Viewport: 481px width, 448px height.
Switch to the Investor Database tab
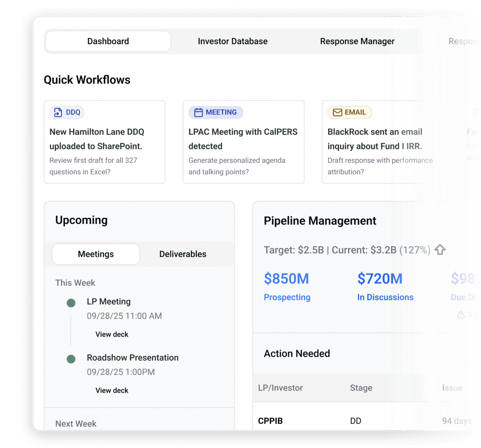click(232, 41)
